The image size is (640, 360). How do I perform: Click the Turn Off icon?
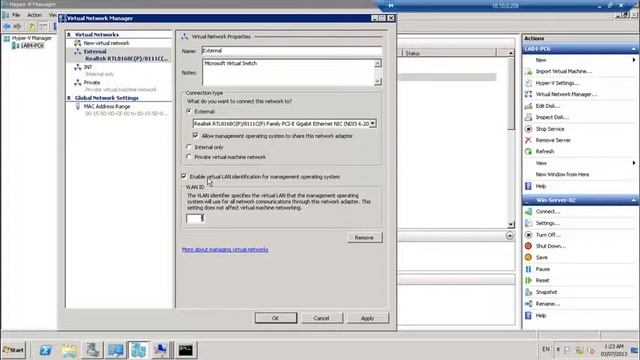(528, 235)
